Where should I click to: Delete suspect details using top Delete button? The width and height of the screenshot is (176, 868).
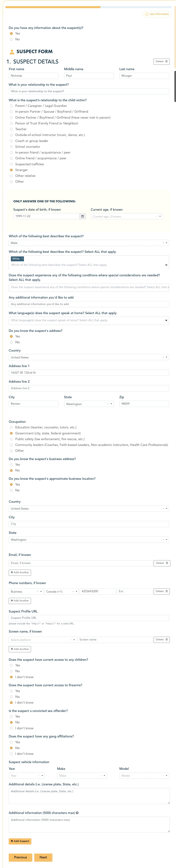(x=161, y=62)
